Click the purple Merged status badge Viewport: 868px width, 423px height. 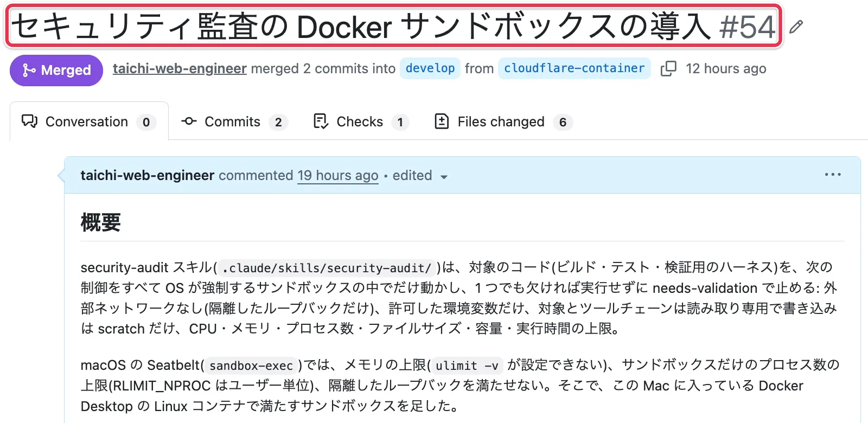pyautogui.click(x=56, y=70)
